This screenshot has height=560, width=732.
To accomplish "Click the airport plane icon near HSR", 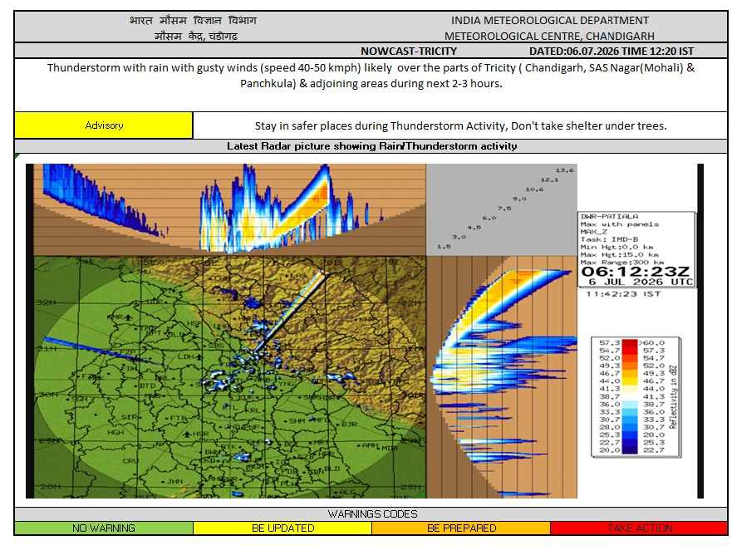I will pyautogui.click(x=187, y=434).
